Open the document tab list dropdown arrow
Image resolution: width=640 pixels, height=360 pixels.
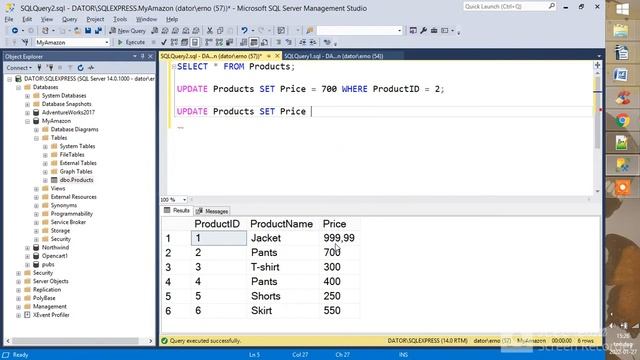click(599, 56)
